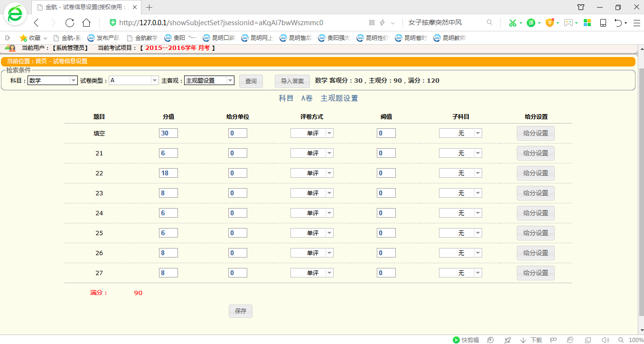Click the 给分单位 field for question 21

tap(238, 153)
